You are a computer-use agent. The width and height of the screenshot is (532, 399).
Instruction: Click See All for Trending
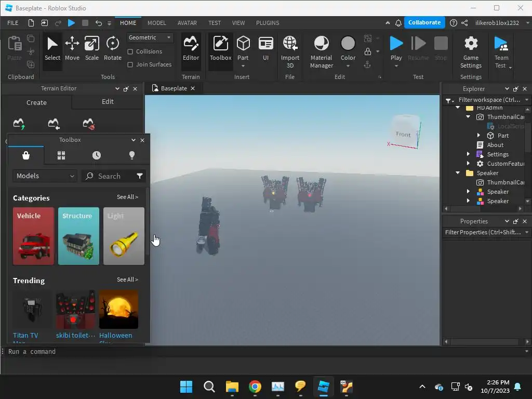coord(127,280)
